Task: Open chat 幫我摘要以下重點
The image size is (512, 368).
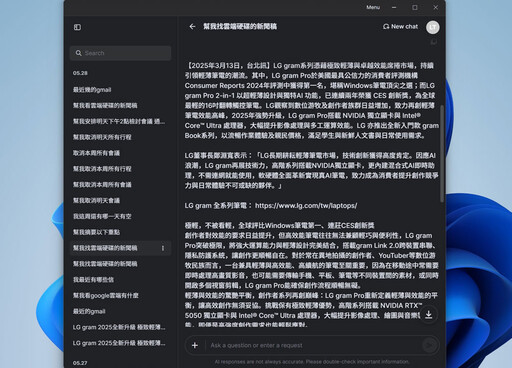Action: click(96, 232)
